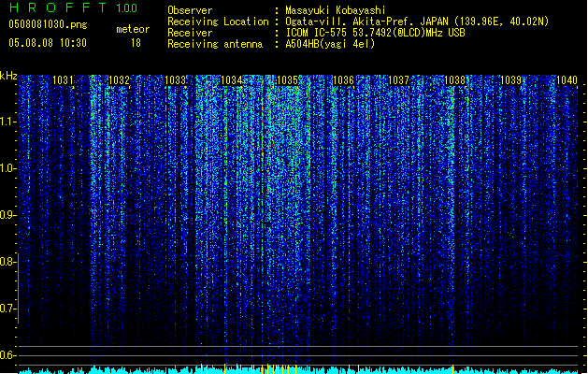The width and height of the screenshot is (588, 374).
Task: Click the 0.7 kHz axis tick label
Action: pyautogui.click(x=7, y=309)
